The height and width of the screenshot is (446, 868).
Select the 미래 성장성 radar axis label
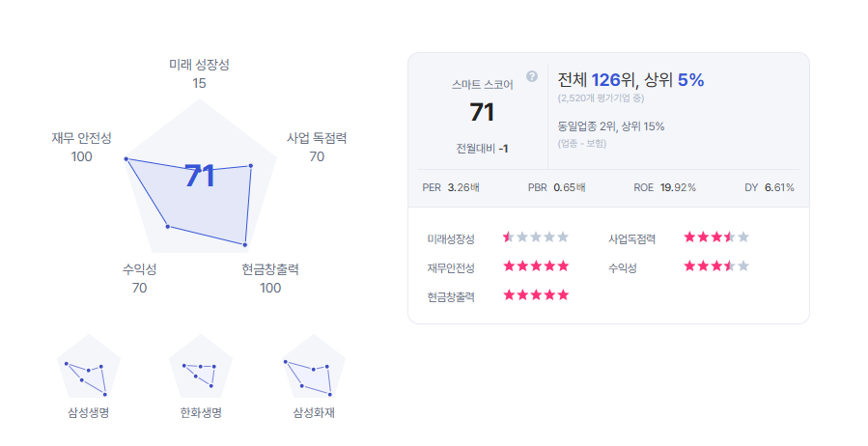coord(199,65)
